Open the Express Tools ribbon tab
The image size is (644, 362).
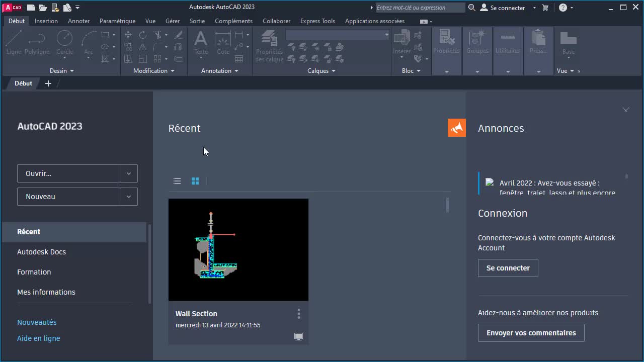point(317,21)
